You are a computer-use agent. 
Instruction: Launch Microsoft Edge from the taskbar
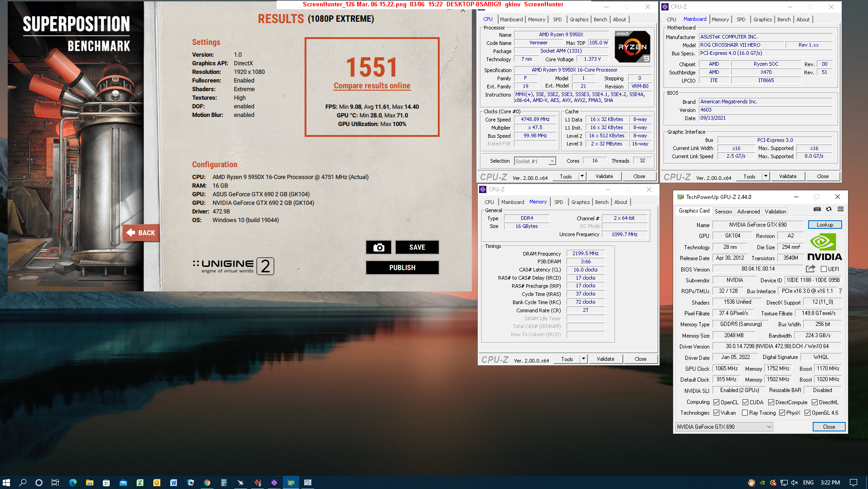tap(73, 483)
